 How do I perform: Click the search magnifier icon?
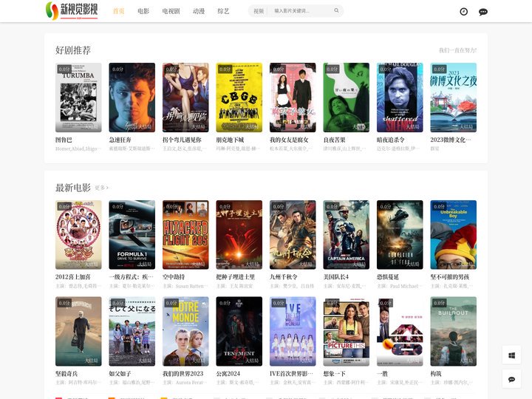[336, 11]
